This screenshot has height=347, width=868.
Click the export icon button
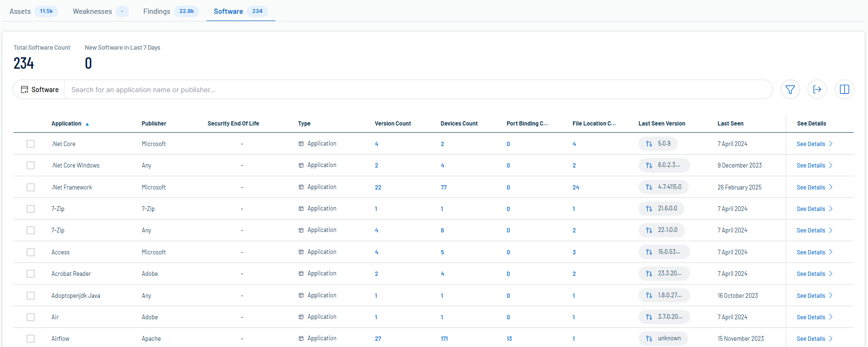(x=817, y=90)
